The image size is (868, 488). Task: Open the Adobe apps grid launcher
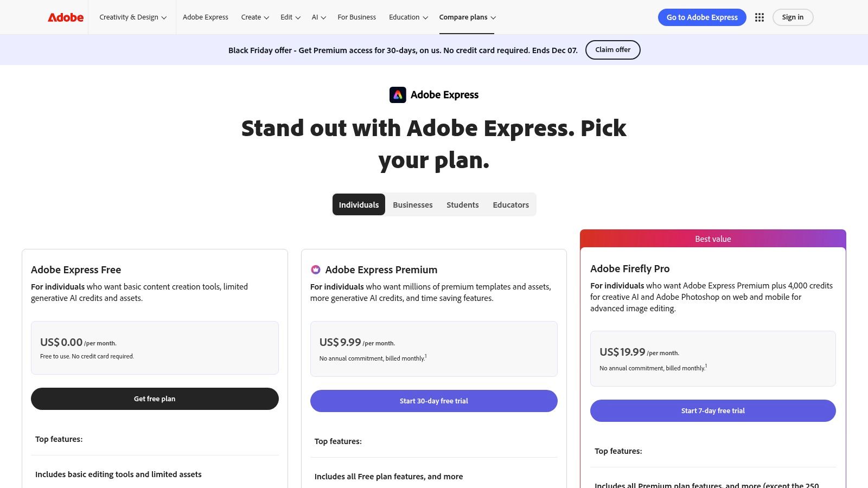click(x=759, y=17)
